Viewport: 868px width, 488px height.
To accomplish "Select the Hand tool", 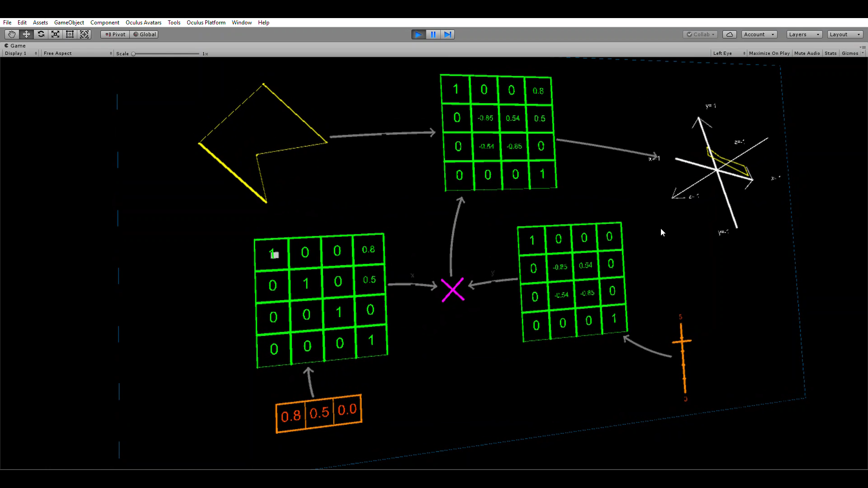I will click(x=12, y=34).
